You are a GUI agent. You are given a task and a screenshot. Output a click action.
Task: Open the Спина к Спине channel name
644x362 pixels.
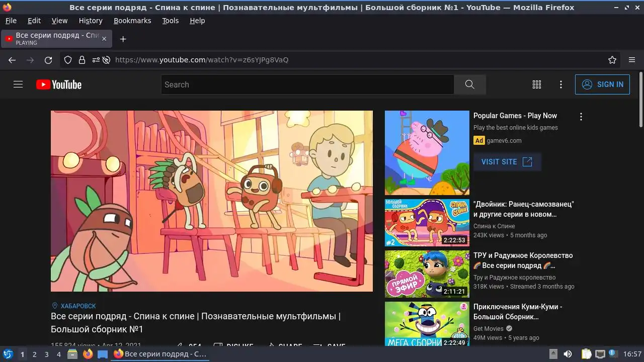click(x=494, y=226)
